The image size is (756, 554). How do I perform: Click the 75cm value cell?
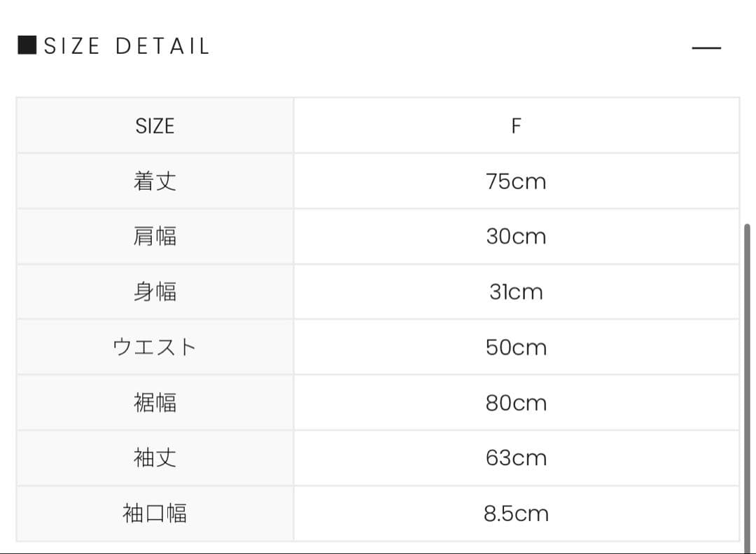[x=516, y=181]
